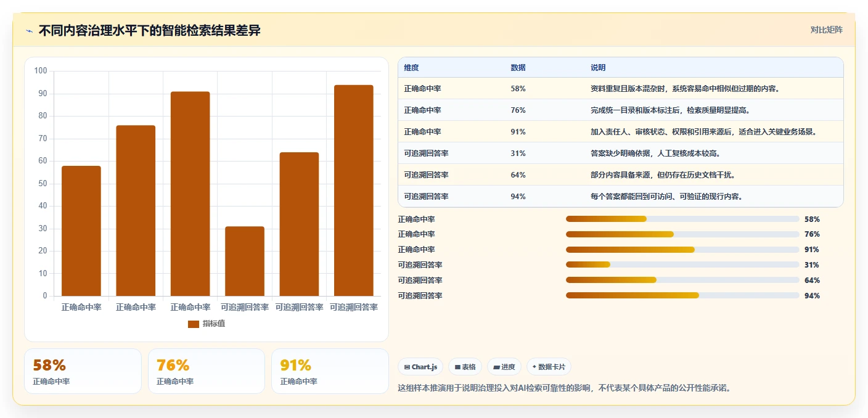Click the 94% progress bar track

(x=682, y=296)
